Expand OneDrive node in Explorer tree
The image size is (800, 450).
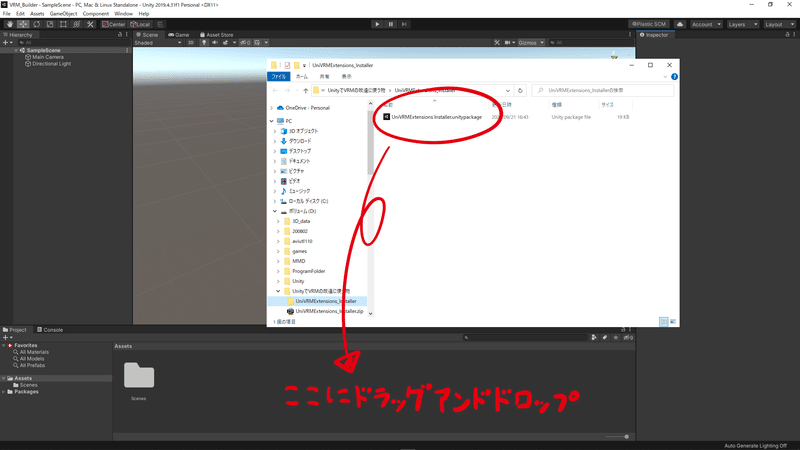click(x=272, y=108)
